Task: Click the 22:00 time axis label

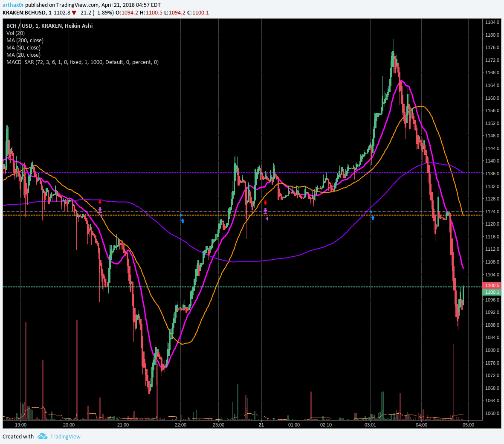Action: (x=181, y=425)
